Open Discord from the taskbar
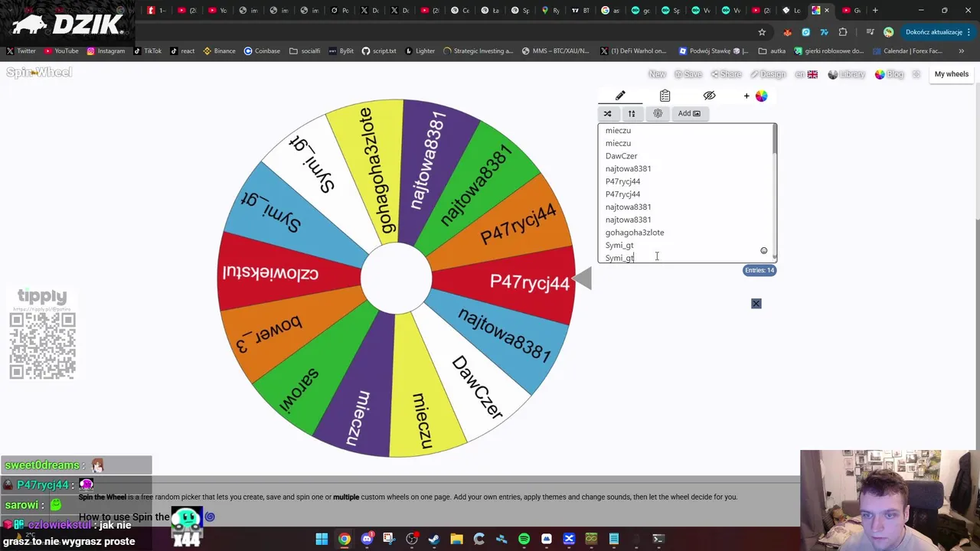The width and height of the screenshot is (980, 551). (367, 539)
